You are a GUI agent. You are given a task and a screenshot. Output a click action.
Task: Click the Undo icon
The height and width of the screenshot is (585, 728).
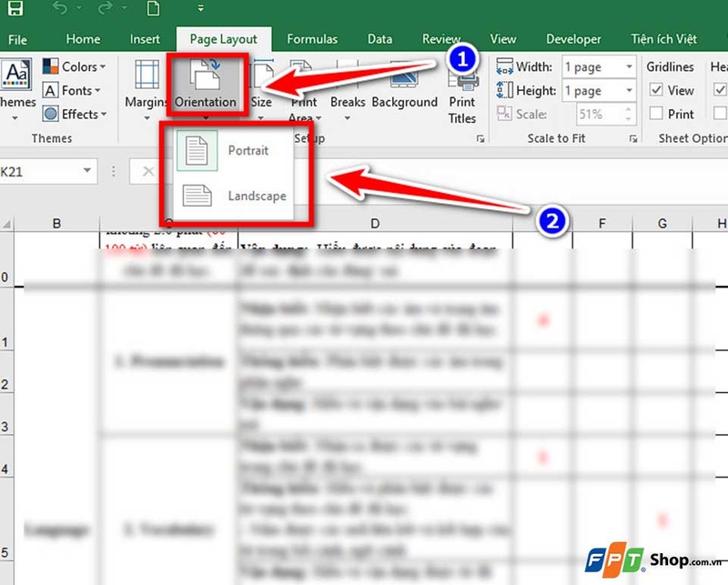coord(61,8)
